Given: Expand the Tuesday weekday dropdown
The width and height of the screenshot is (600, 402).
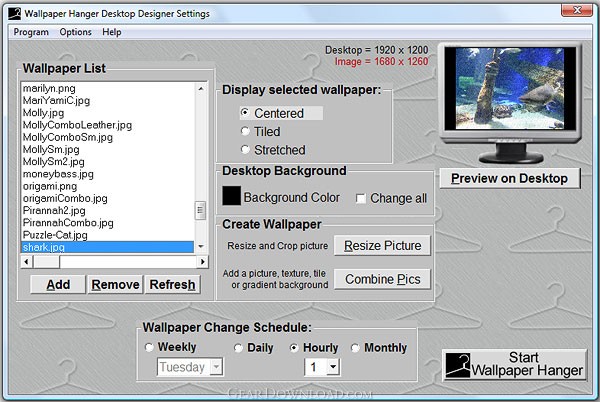Looking at the screenshot, I should click(217, 367).
